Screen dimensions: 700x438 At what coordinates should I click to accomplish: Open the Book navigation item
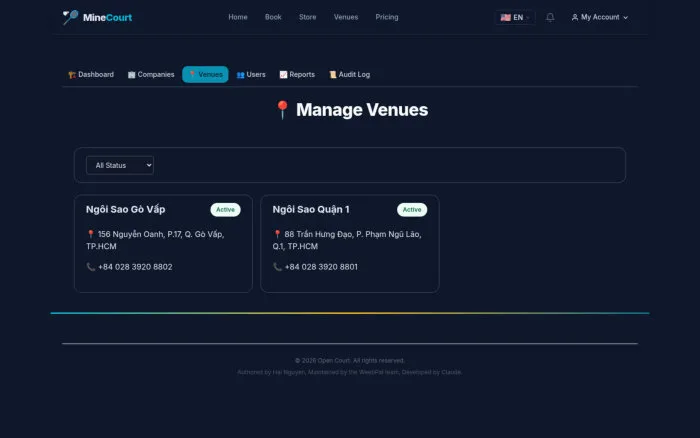pyautogui.click(x=273, y=17)
